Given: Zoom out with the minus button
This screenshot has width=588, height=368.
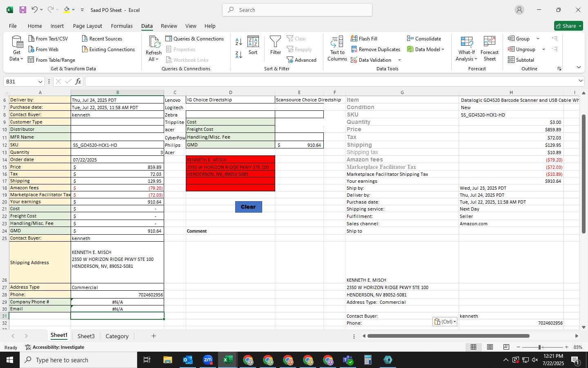Looking at the screenshot, I should 519,347.
